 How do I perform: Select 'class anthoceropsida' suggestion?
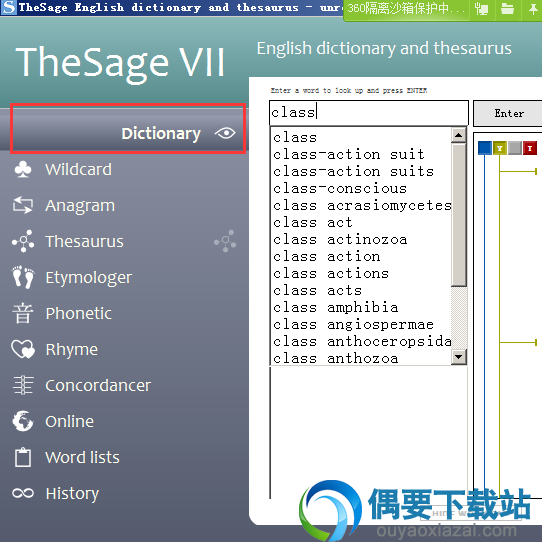[x=361, y=342]
